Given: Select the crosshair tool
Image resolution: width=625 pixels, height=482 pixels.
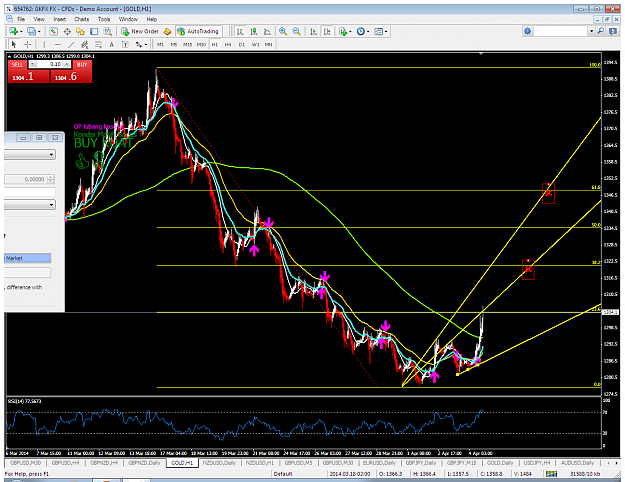Looking at the screenshot, I should coord(27,44).
